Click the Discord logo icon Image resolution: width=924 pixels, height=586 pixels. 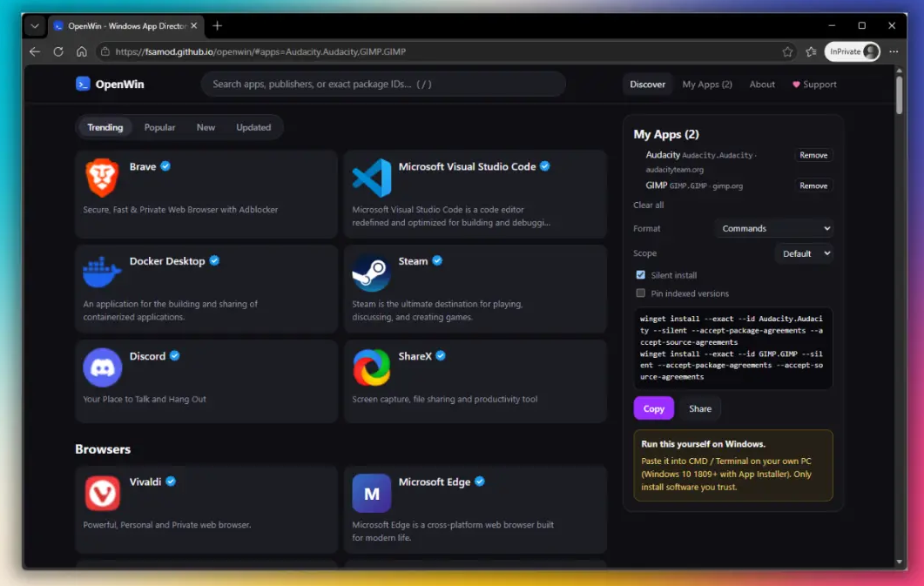[102, 367]
